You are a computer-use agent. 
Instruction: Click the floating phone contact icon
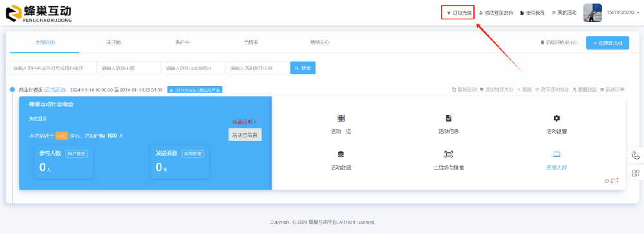[636, 156]
